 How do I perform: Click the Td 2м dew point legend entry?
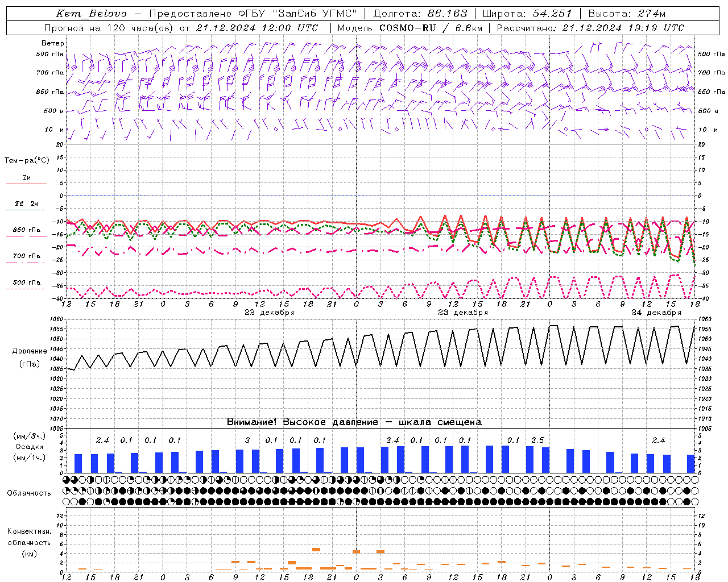click(27, 203)
